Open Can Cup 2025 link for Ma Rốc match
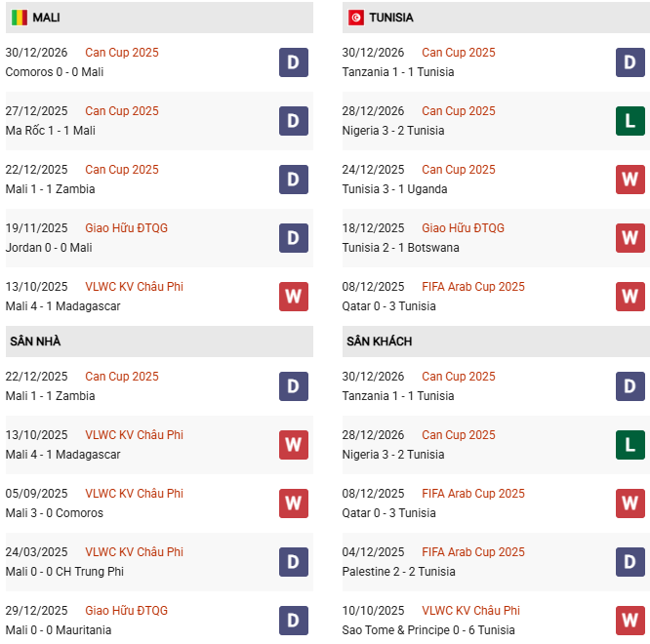 (x=122, y=111)
